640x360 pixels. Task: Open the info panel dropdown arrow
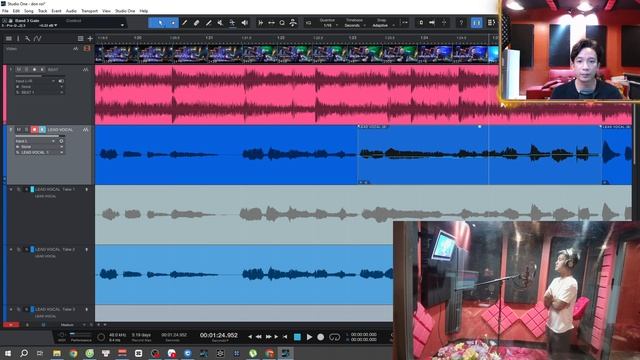click(122, 25)
